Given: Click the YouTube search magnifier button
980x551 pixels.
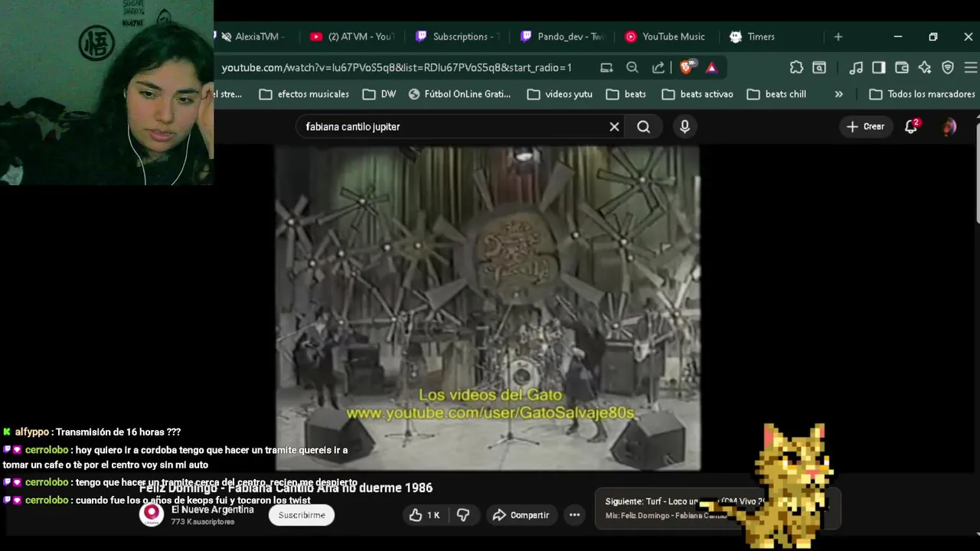Looking at the screenshot, I should coord(644,127).
